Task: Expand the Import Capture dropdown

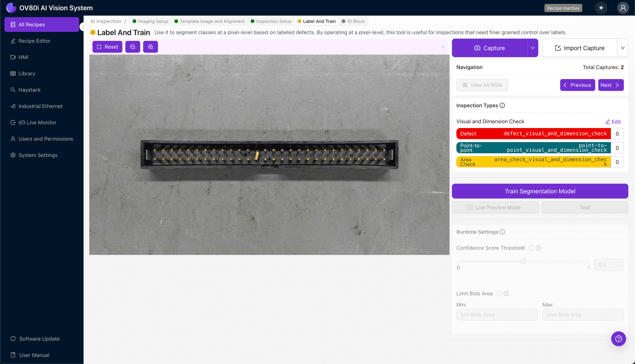Action: tap(623, 48)
